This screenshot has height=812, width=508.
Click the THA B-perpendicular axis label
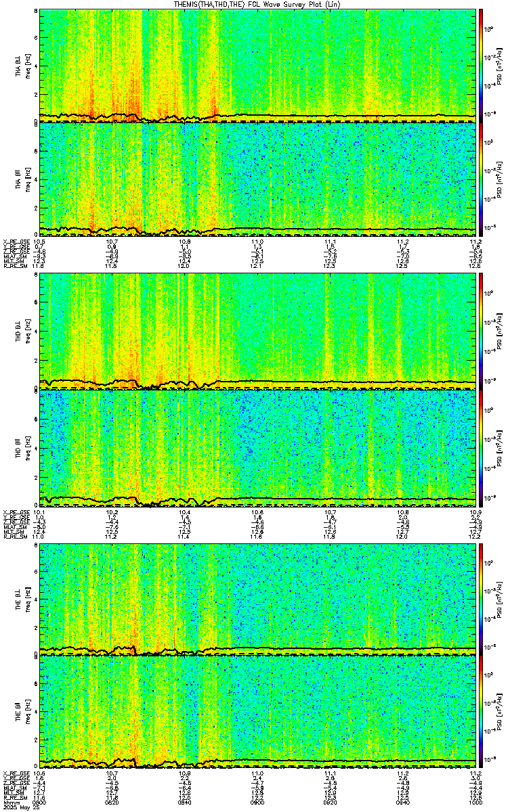19,66
